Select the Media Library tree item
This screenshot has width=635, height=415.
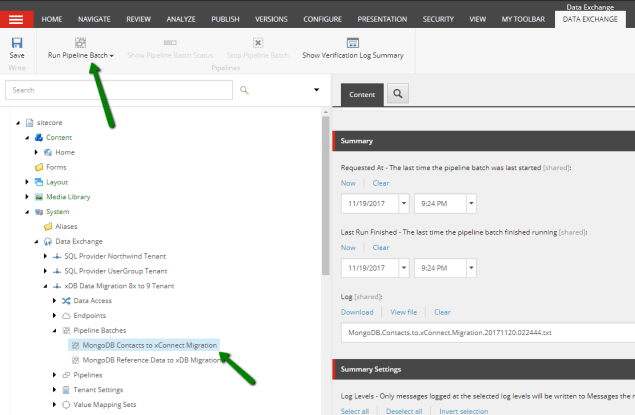(68, 197)
